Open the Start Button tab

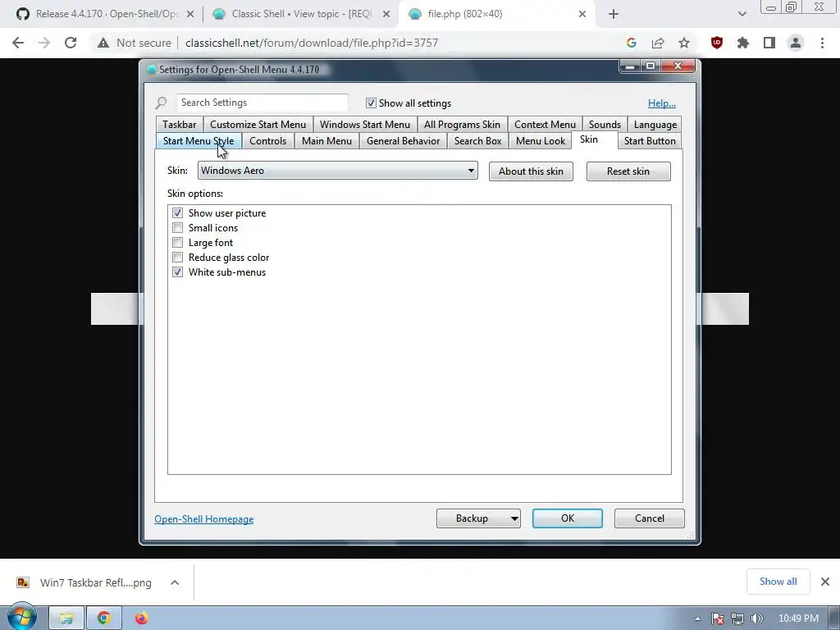coord(650,141)
